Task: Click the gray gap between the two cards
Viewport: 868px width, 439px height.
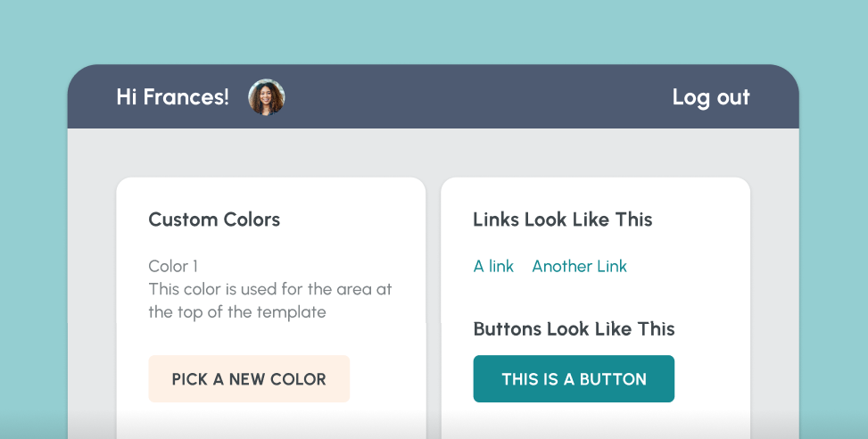Action: [x=434, y=294]
